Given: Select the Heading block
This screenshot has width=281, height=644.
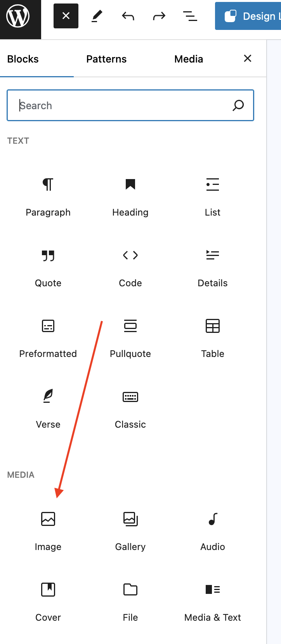Looking at the screenshot, I should point(130,196).
